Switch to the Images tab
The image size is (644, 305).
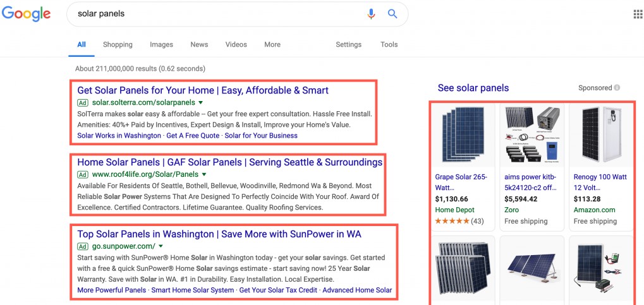[x=161, y=45]
